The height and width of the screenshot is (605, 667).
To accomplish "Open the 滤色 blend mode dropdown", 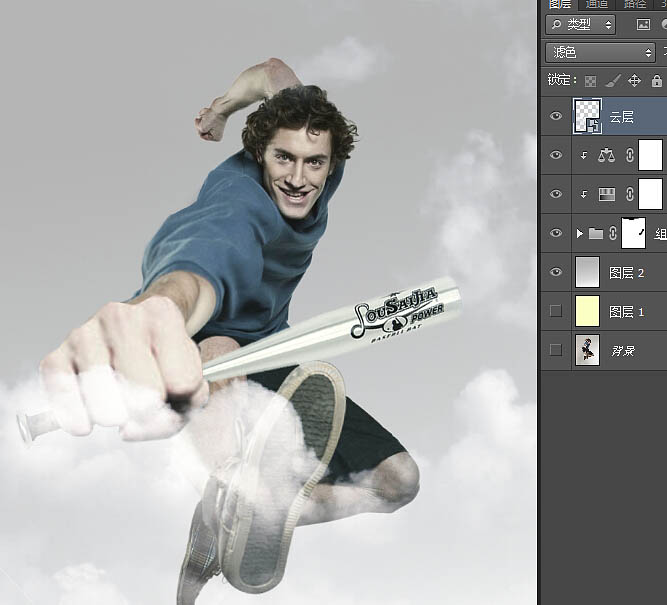I will click(x=601, y=52).
